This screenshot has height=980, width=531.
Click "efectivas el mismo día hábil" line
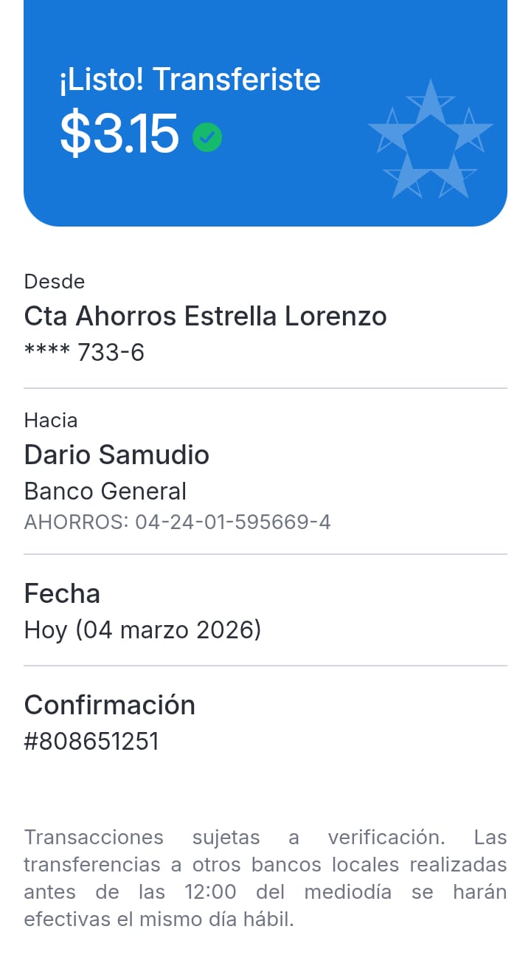click(159, 919)
